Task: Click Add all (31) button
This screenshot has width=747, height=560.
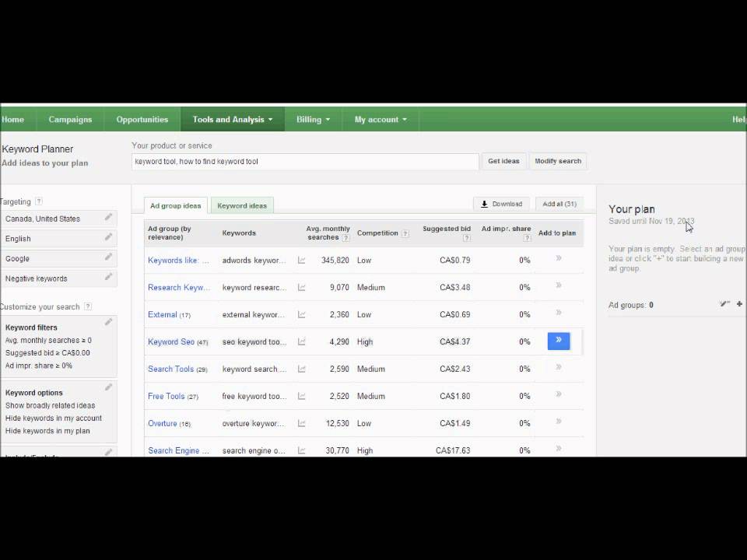Action: click(559, 204)
